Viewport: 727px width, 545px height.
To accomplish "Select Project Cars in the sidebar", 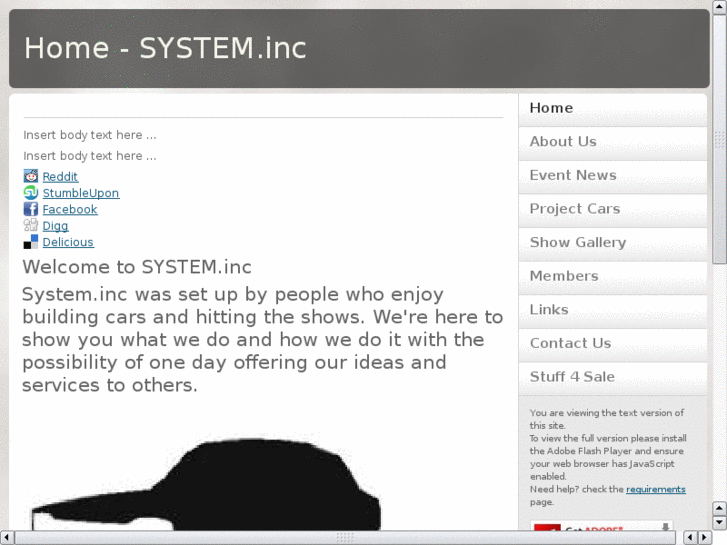I will pyautogui.click(x=575, y=209).
